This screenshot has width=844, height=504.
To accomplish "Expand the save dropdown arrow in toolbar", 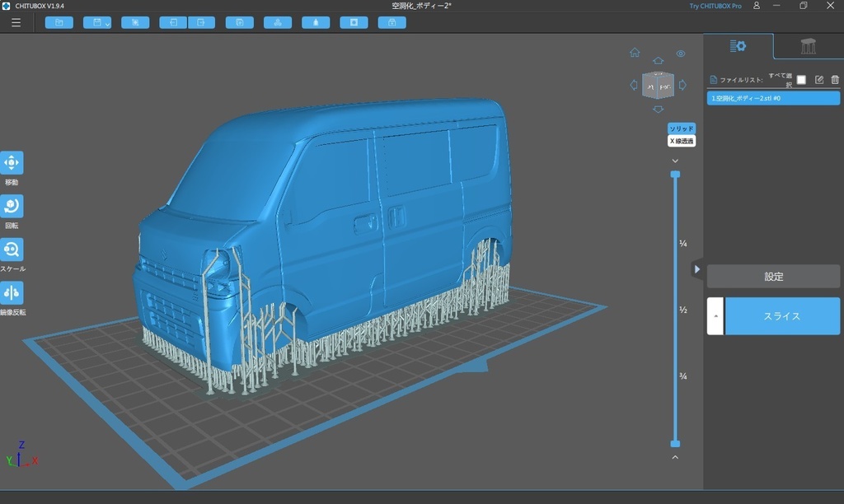I will [107, 23].
